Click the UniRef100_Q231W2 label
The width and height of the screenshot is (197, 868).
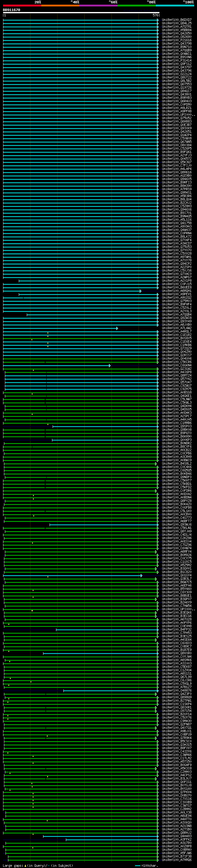[177, 369]
